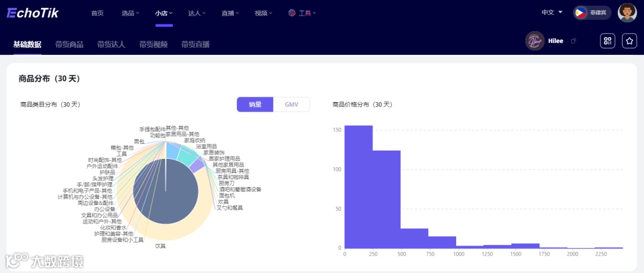Screen dimensions: 644x273
Task: Click the pie label 化妆和香水
Action: click(113, 227)
